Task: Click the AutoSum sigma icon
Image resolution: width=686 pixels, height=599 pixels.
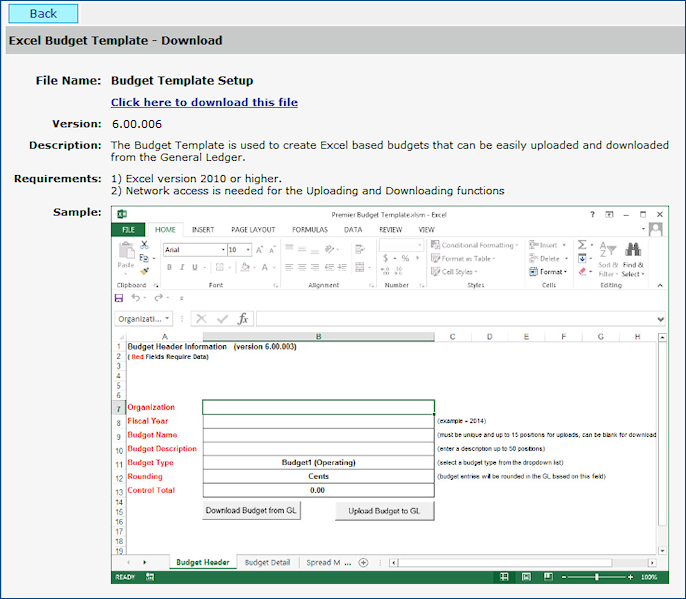Action: 583,245
